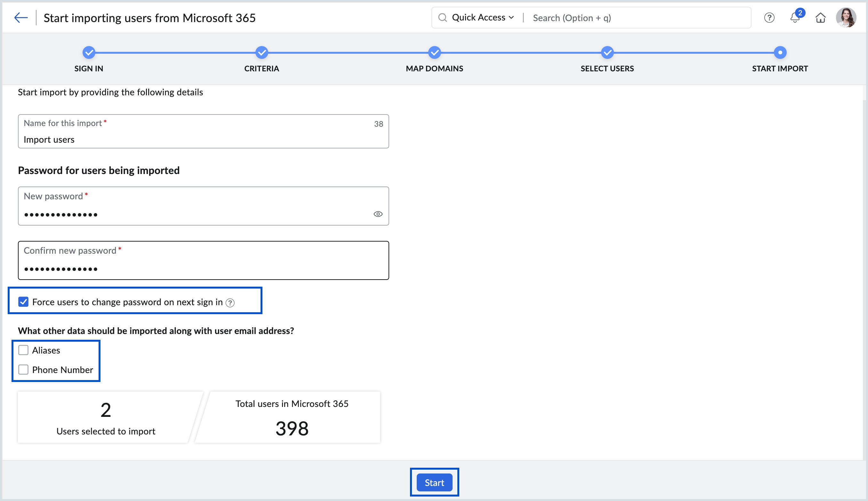Open the user profile avatar
This screenshot has height=501, width=868.
point(846,18)
